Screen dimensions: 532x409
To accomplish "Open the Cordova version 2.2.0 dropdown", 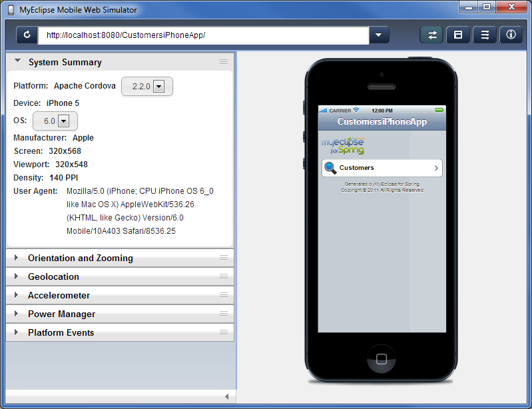I will pos(147,86).
